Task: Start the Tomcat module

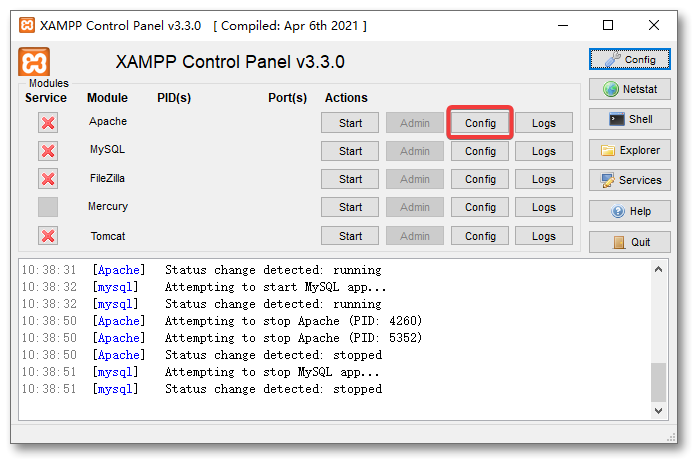Action: (350, 236)
